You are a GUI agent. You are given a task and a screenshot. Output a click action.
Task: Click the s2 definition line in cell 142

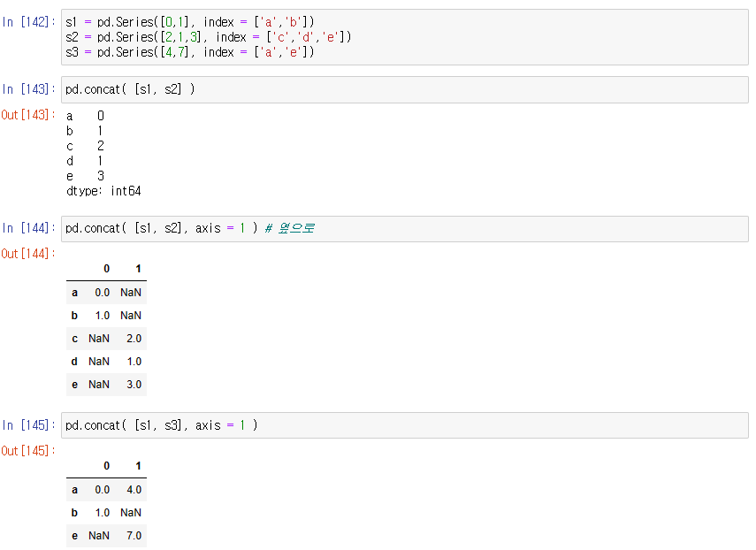209,37
